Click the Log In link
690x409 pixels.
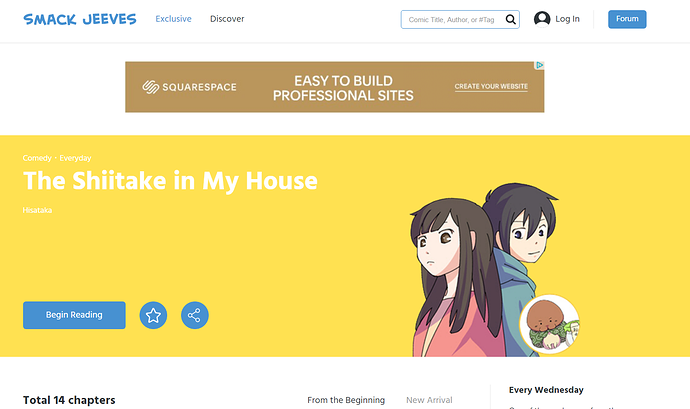point(567,19)
